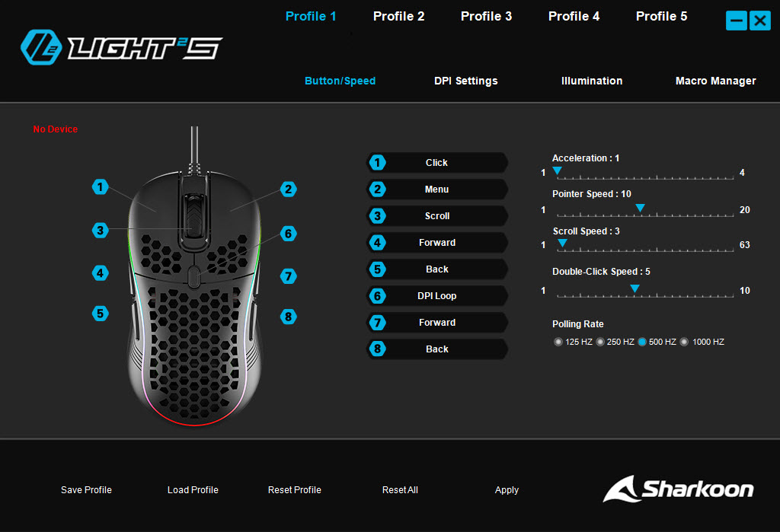Screen dimensions: 780x532
Task: Click the Pointer Speed slider handle
Action: [x=640, y=208]
